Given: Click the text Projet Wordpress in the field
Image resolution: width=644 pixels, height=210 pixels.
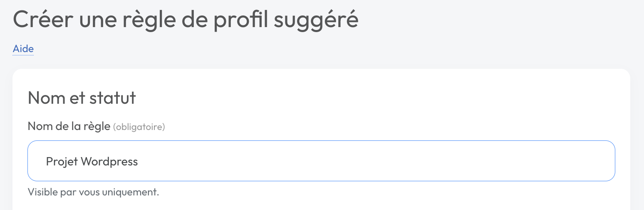Looking at the screenshot, I should click(x=92, y=162).
